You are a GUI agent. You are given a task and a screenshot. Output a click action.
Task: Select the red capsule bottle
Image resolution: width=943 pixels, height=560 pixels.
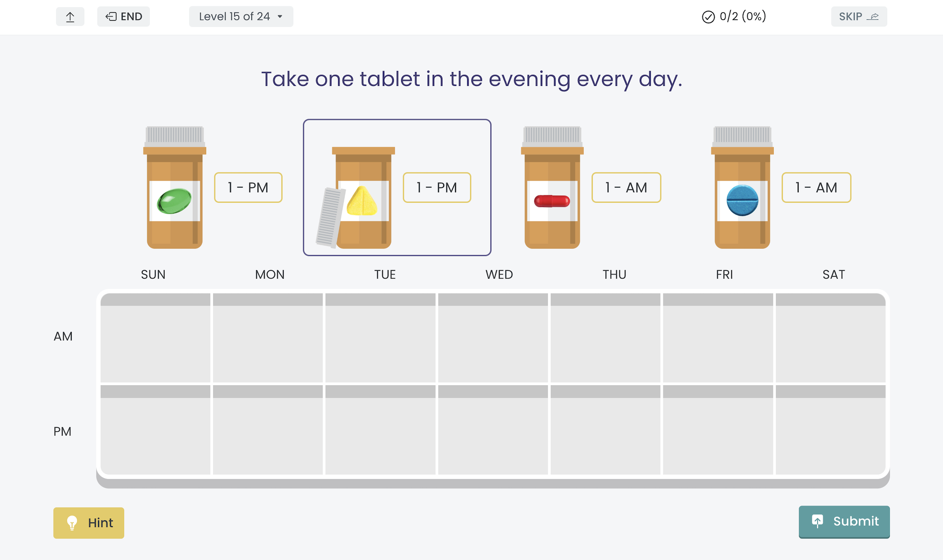[552, 187]
